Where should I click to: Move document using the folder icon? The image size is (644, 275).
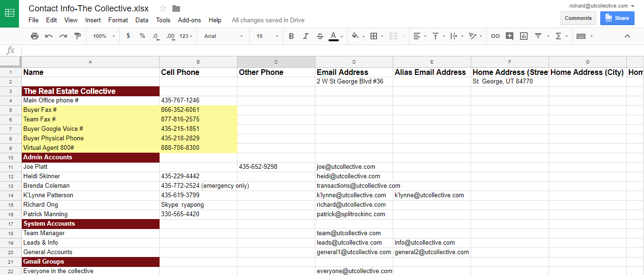pos(176,9)
